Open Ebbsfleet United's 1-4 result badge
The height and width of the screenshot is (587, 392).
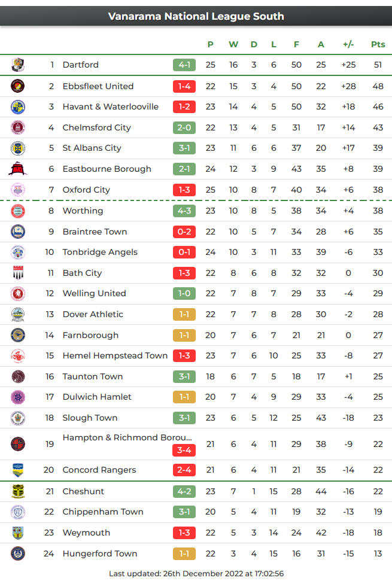coord(184,86)
